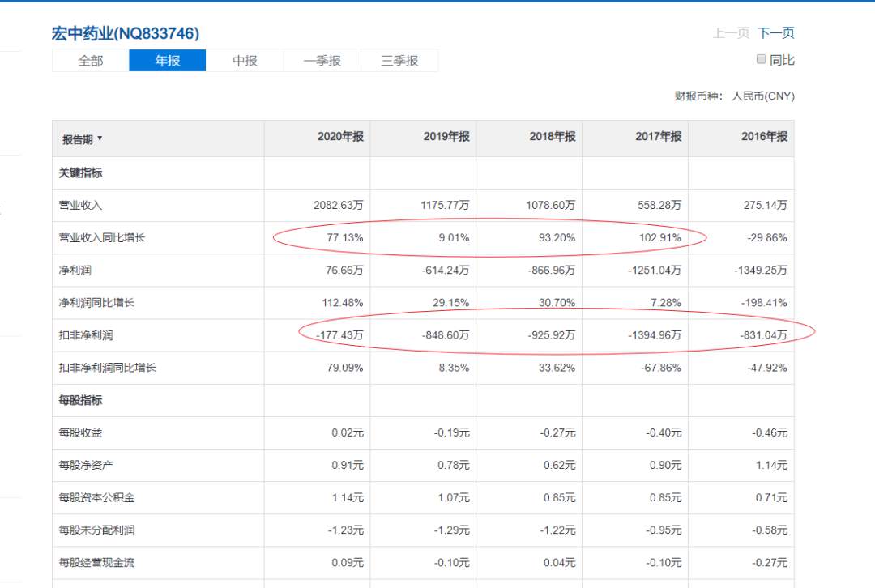Click the 人民币(CNY) currency label
This screenshot has height=588, width=875.
[x=763, y=96]
